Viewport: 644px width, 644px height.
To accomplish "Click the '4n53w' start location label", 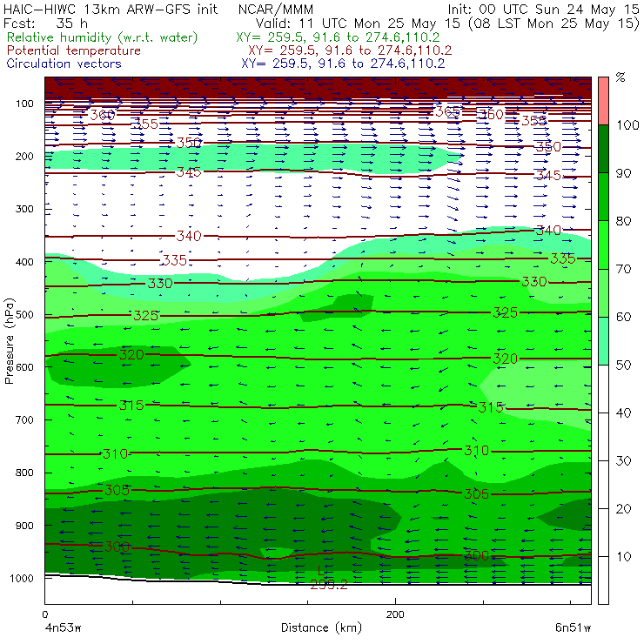I will [x=63, y=627].
